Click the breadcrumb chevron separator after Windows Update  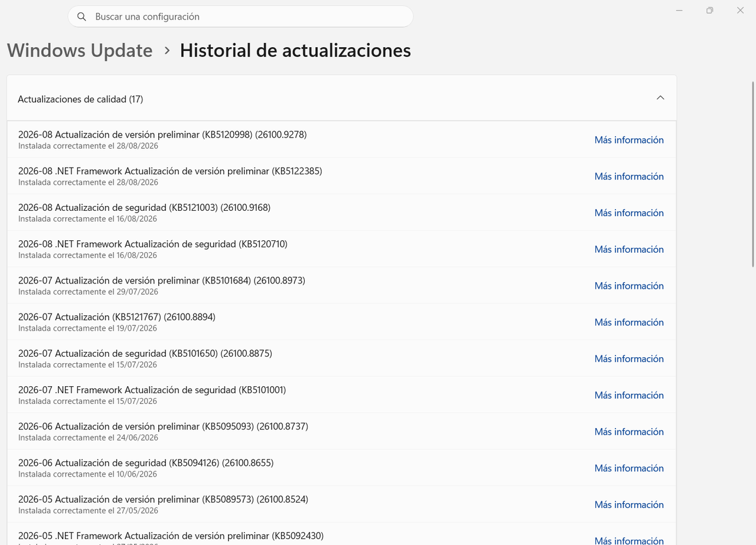click(167, 51)
